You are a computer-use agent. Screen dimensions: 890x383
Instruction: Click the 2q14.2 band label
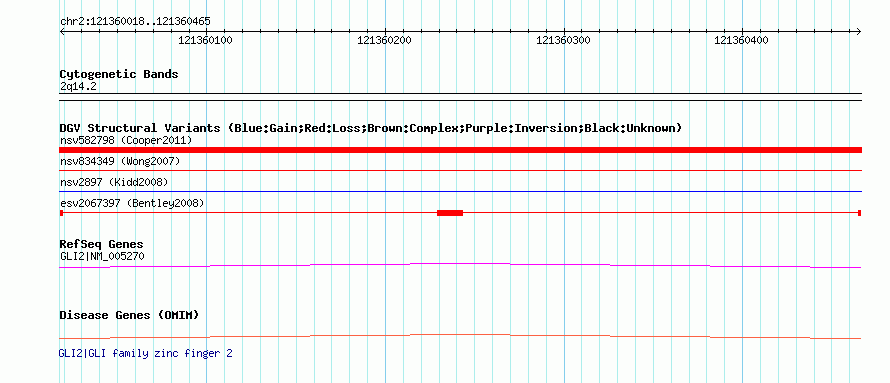(77, 87)
